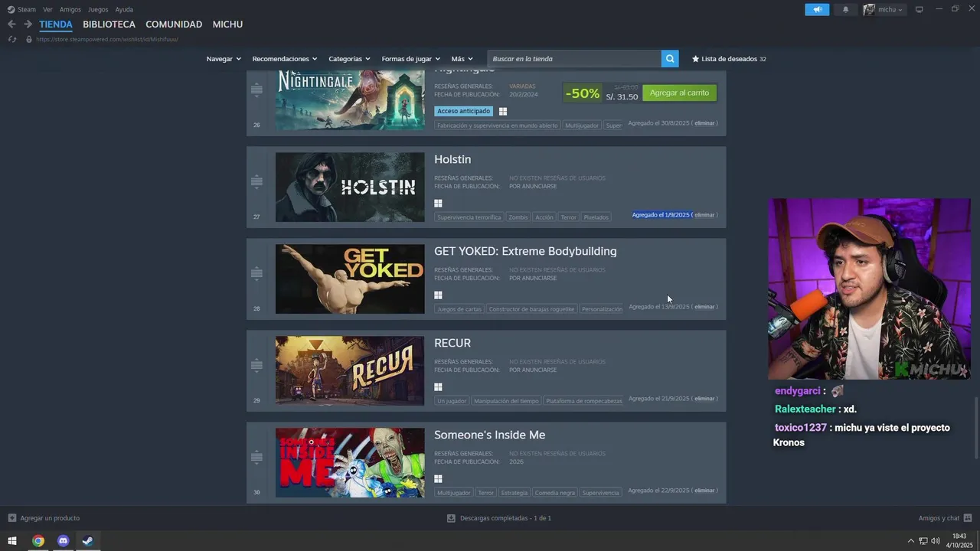The width and height of the screenshot is (980, 551).
Task: Switch to the MICHU profile tab
Action: [227, 24]
